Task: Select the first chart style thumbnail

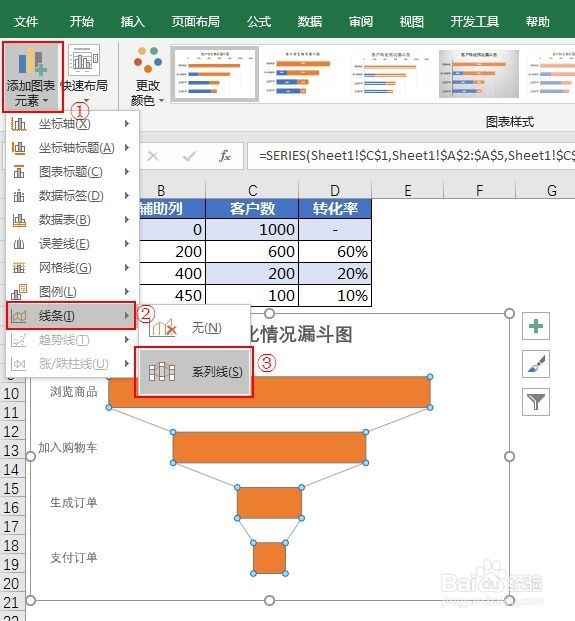Action: coord(215,74)
